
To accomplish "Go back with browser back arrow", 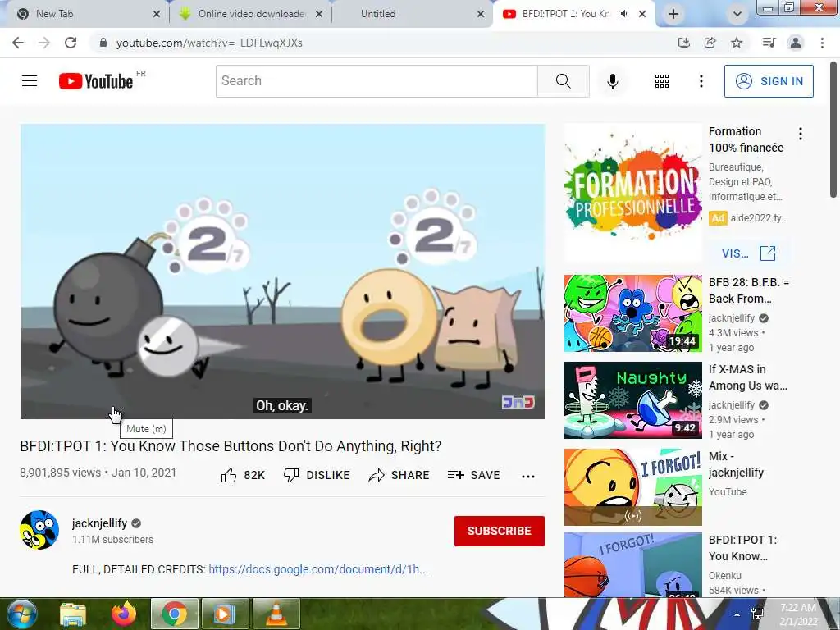I will tap(18, 43).
